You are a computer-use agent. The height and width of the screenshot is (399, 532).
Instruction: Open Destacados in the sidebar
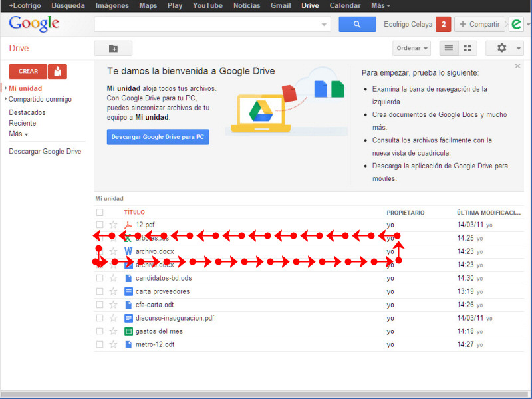27,112
